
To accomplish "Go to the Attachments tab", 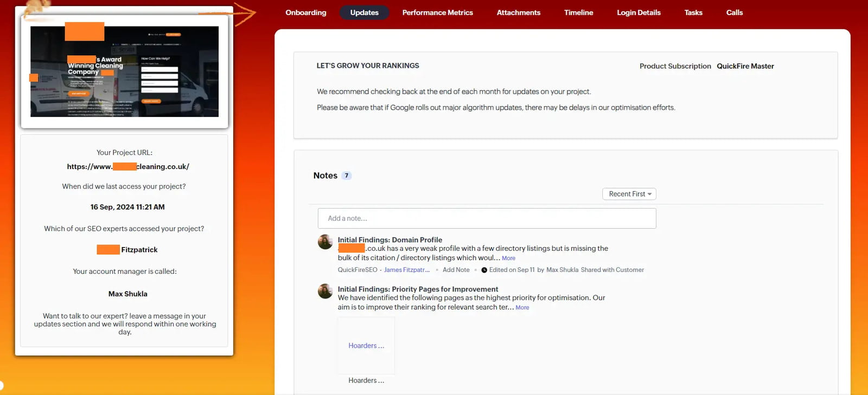I will pyautogui.click(x=518, y=12).
